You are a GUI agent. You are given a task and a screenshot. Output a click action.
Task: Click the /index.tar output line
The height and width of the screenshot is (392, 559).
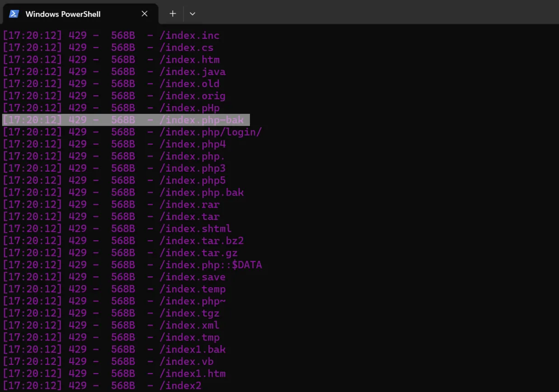[111, 217]
